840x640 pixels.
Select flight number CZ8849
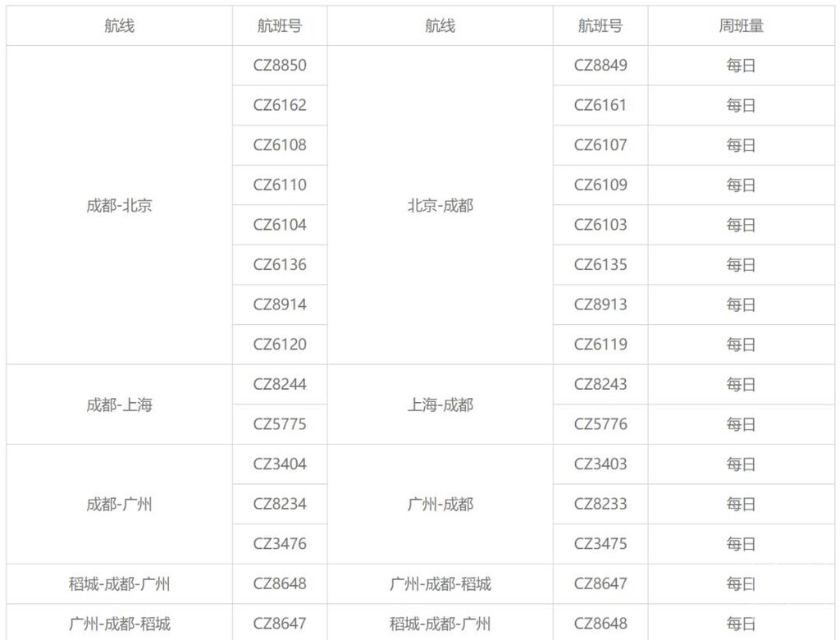[600, 66]
